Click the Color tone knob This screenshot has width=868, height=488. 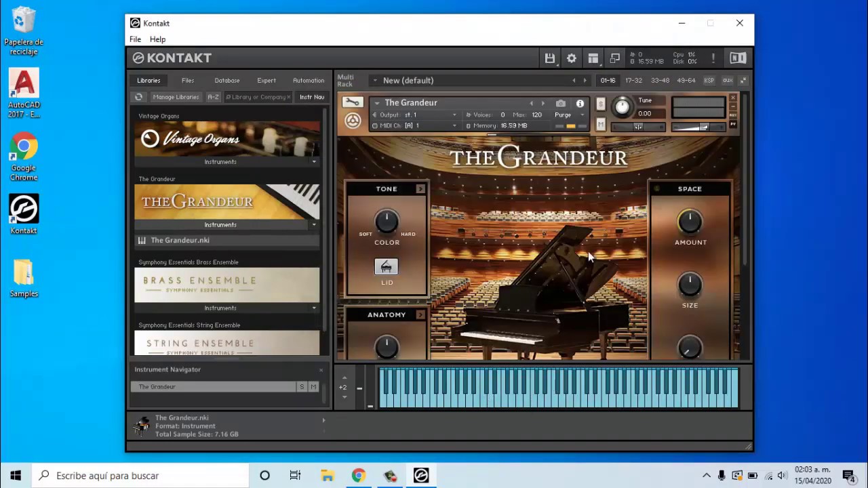click(387, 221)
